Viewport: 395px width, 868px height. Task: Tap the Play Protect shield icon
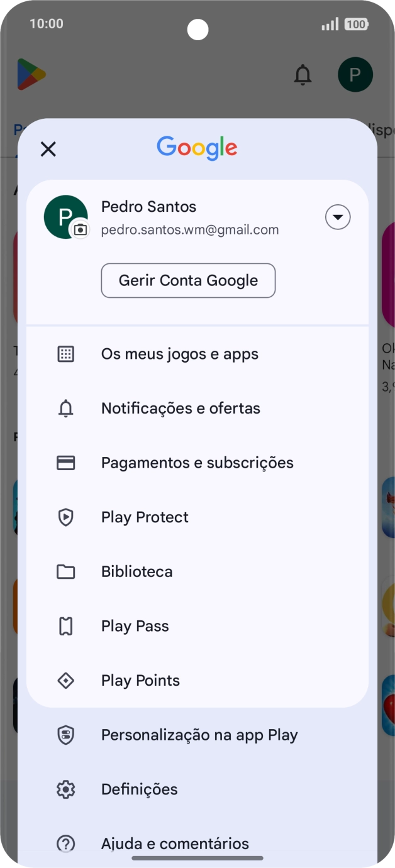coord(66,517)
